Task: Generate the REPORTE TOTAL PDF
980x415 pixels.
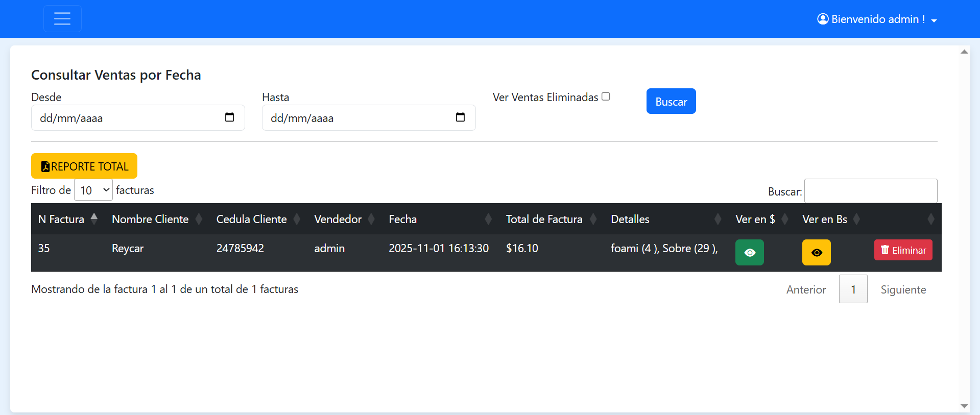Action: (x=84, y=166)
